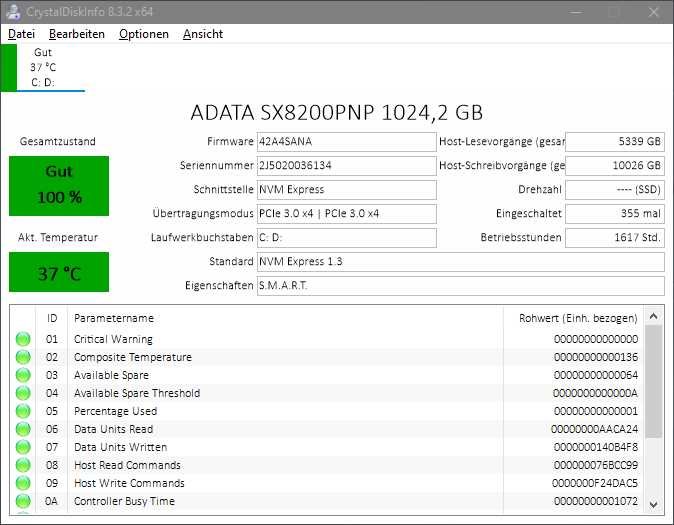Image resolution: width=674 pixels, height=525 pixels.
Task: Click the Eingeschaltet value 355 mal
Action: [615, 214]
